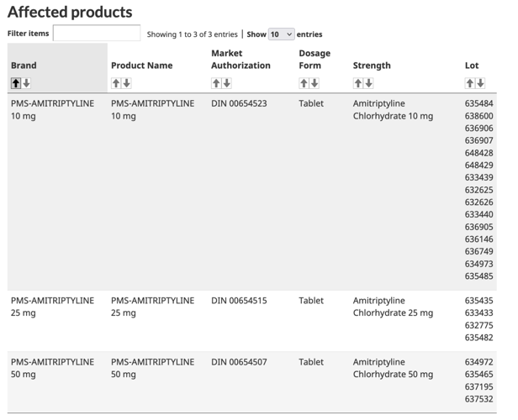Sort Product Name ascending arrow
The width and height of the screenshot is (518, 420).
116,83
